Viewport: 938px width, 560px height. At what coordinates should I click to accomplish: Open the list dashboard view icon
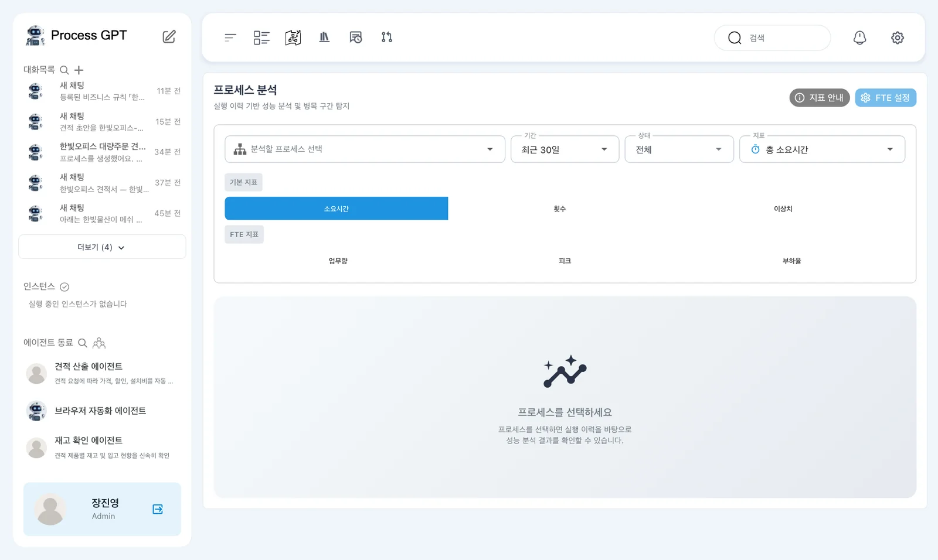coord(261,37)
